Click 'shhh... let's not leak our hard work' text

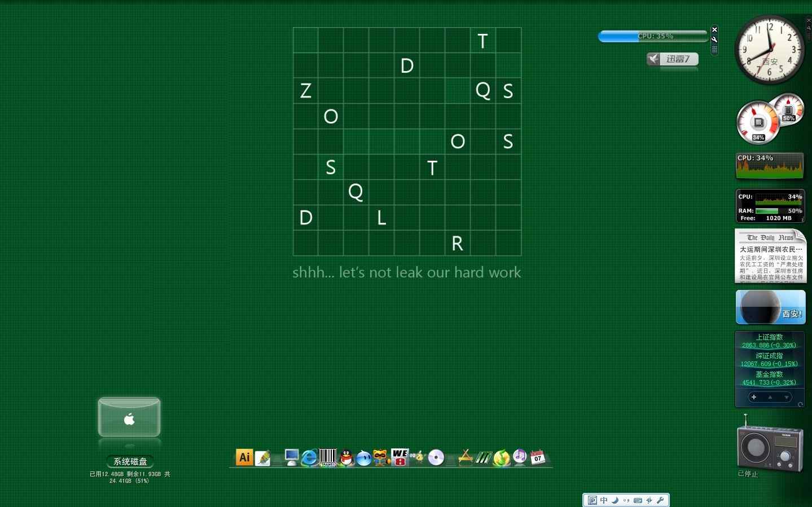pos(406,272)
